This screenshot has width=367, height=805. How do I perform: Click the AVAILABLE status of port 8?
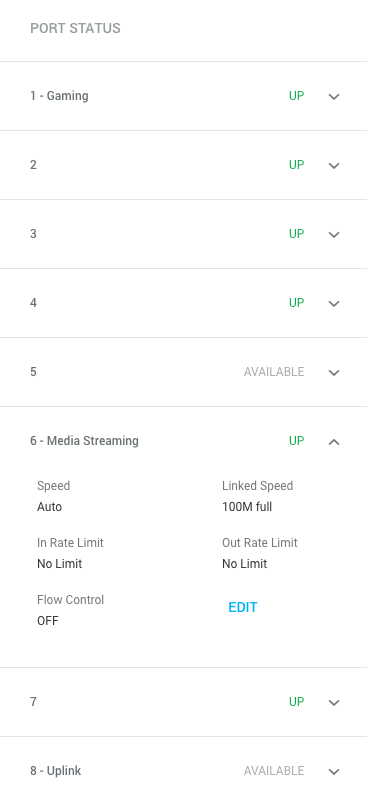[x=274, y=771]
